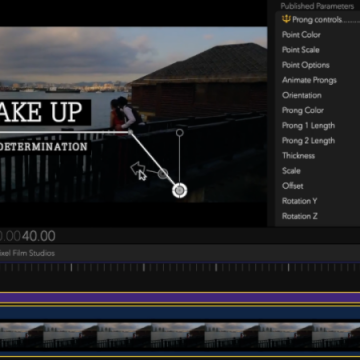Click the trident icon beside Prong controls

pos(286,19)
